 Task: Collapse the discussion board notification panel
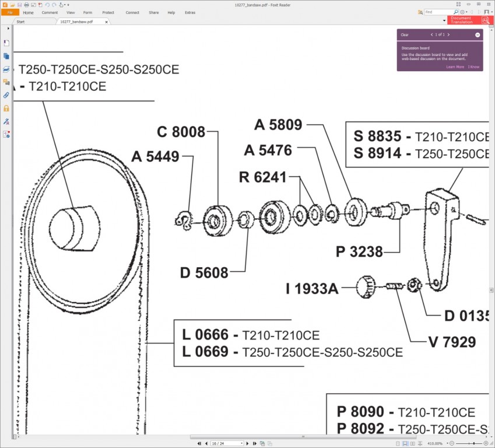point(478,35)
